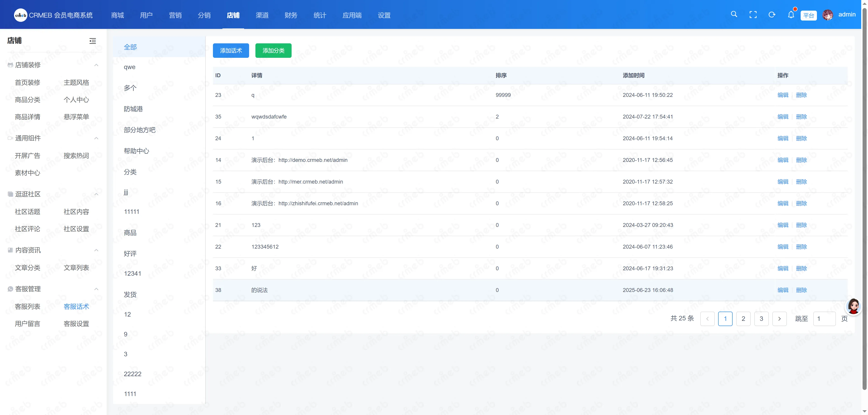Go to page 3
Screen dimensions: 868x415
[761, 319]
